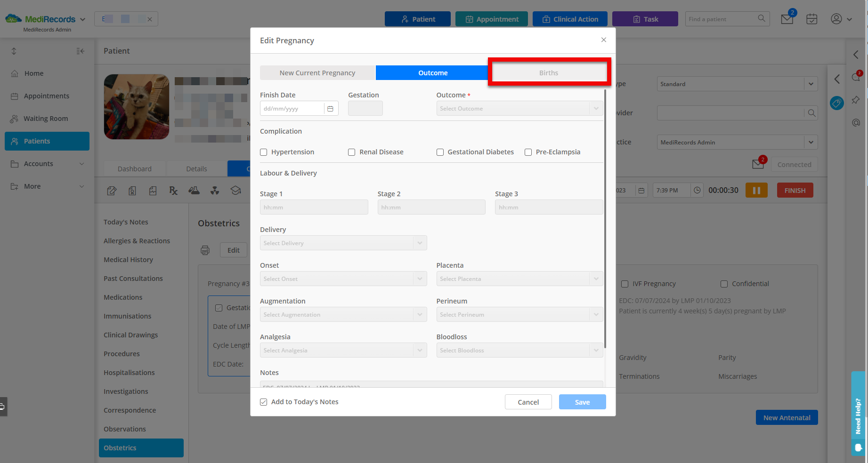Select the New Current Pregnancy tab
The width and height of the screenshot is (868, 463).
[317, 72]
